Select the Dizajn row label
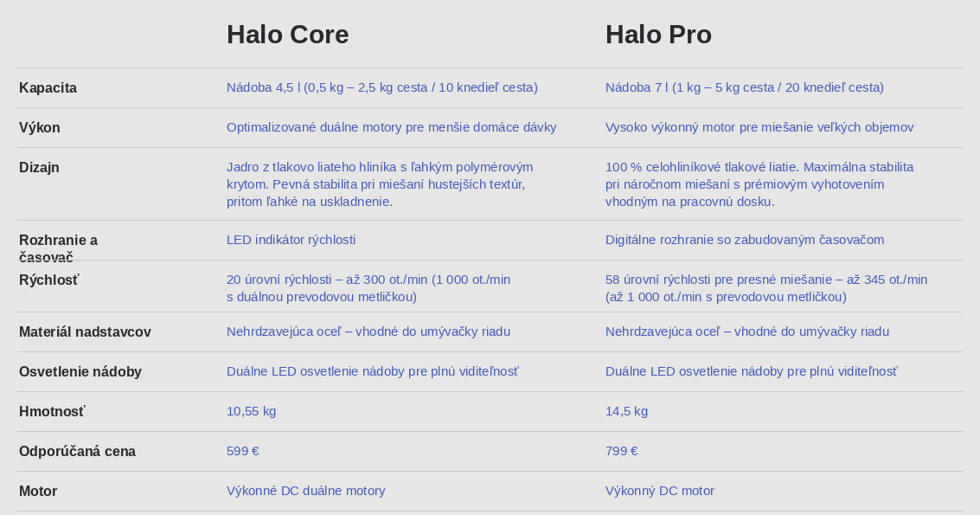 point(39,167)
